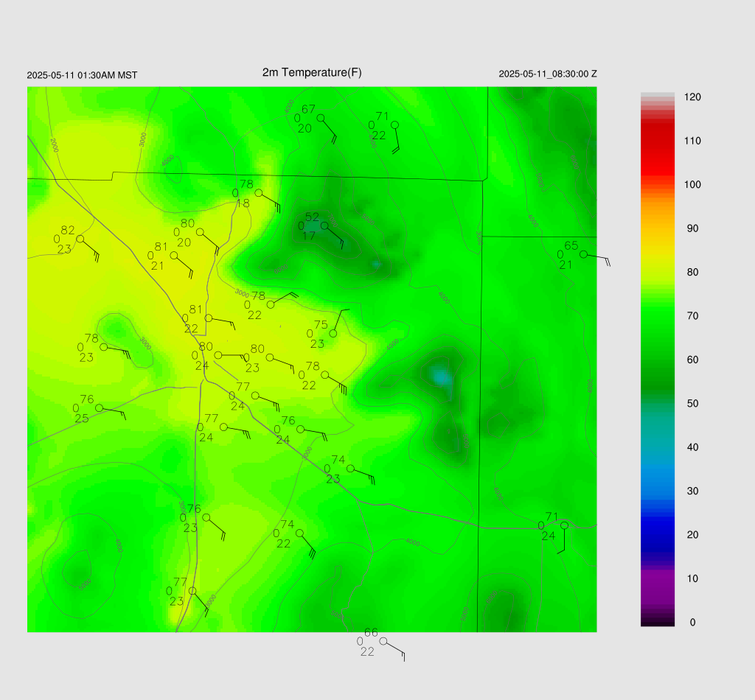The image size is (755, 700).
Task: Click the station temperature reading 52
Action: pyautogui.click(x=312, y=217)
